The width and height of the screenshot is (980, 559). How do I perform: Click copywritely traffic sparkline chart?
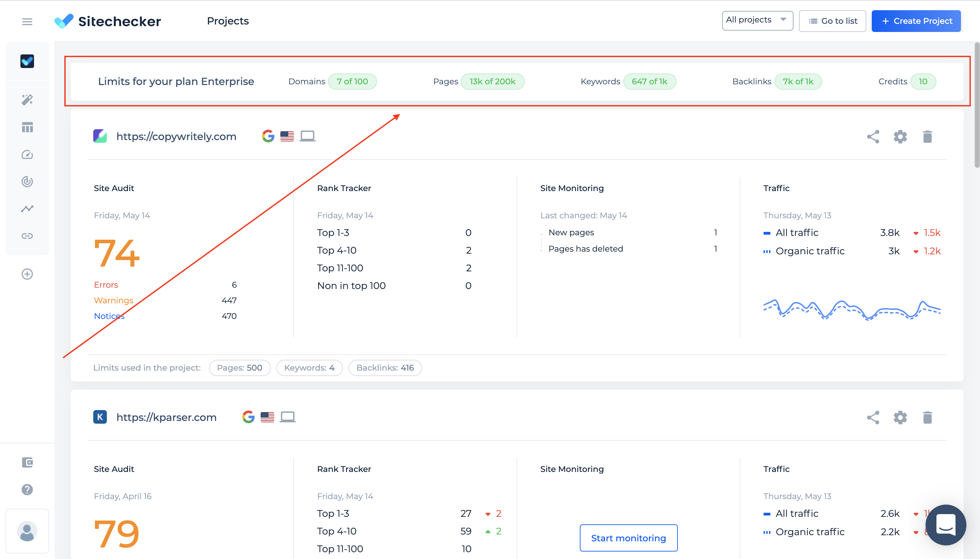coord(852,309)
